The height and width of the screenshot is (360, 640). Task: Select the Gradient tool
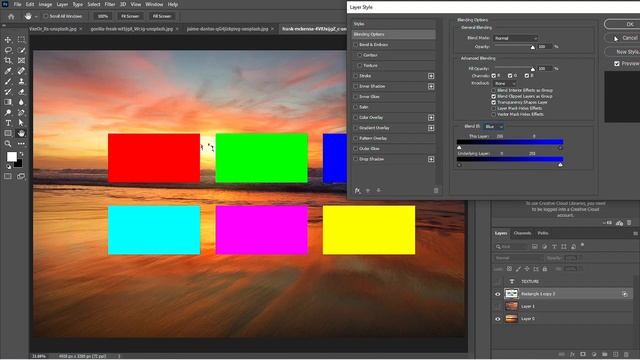tap(8, 102)
